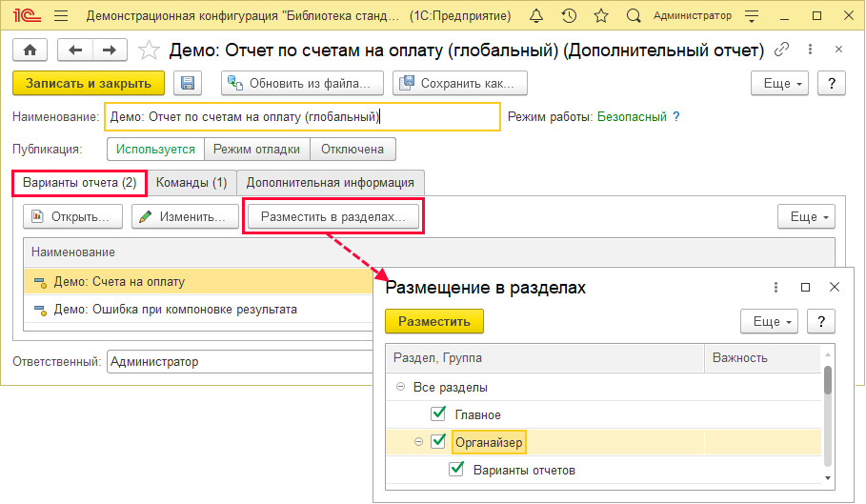Image resolution: width=866 pixels, height=504 pixels.
Task: Select row Демо: Ошибка при компоновке результата
Action: tap(198, 309)
